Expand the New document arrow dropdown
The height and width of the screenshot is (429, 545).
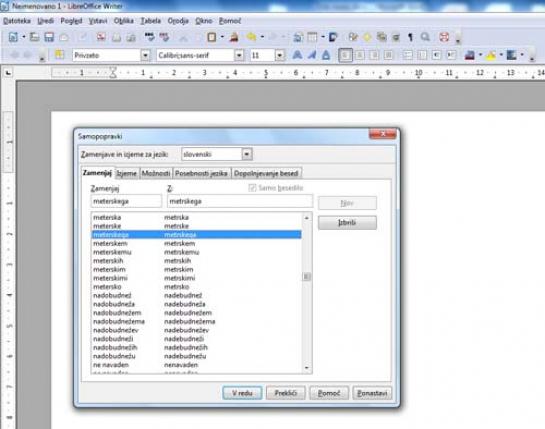coord(24,37)
